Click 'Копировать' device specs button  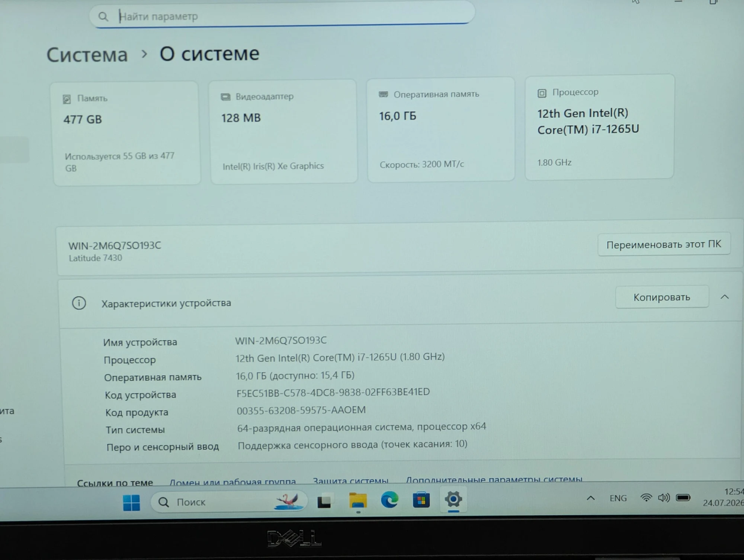662,297
